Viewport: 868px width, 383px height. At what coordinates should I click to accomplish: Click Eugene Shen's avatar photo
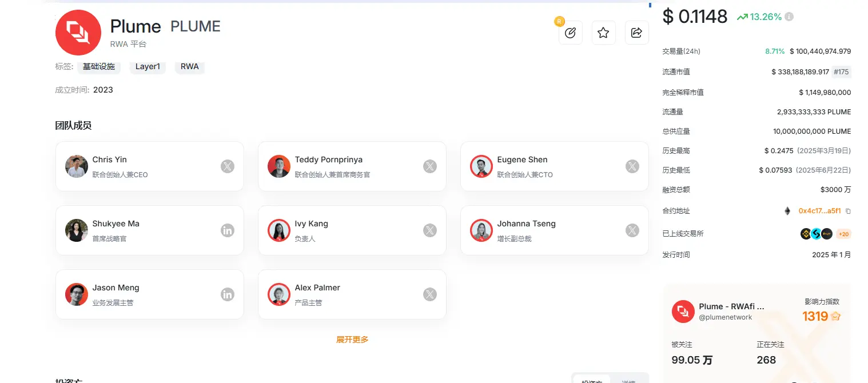[481, 166]
